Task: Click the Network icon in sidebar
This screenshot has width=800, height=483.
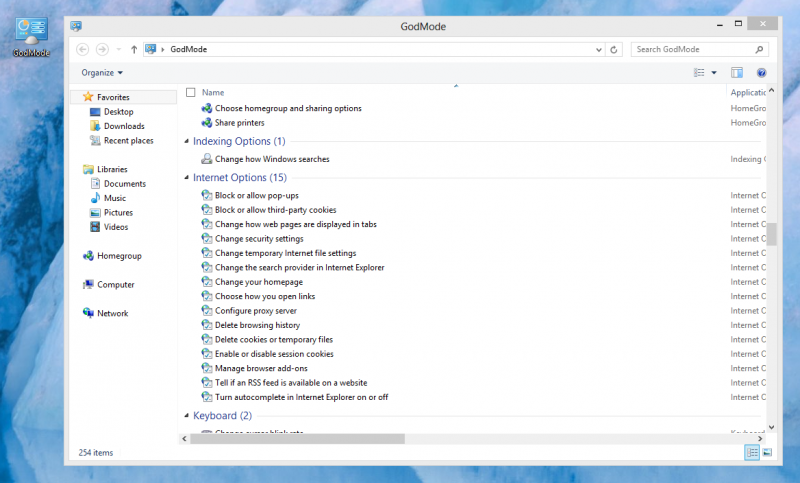Action: pyautogui.click(x=88, y=313)
